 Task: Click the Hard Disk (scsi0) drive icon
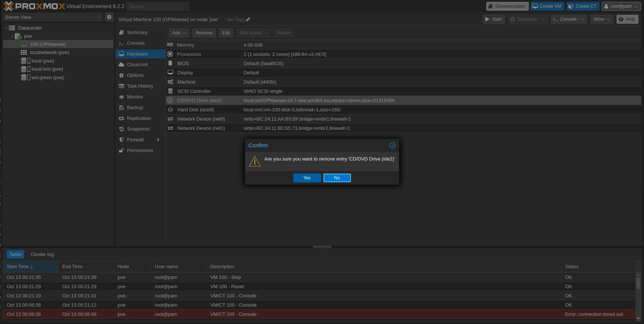(170, 109)
